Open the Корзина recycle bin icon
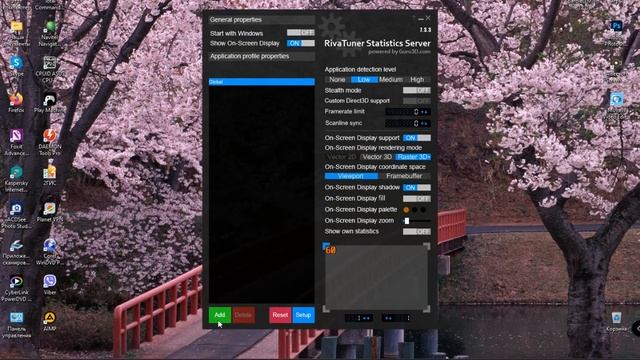This screenshot has width=640, height=360. (616, 319)
